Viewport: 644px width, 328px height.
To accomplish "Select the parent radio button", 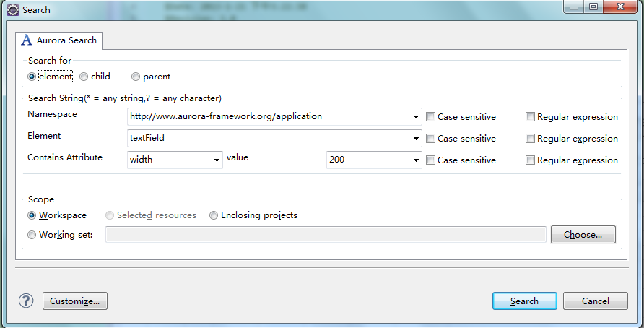I will [136, 77].
